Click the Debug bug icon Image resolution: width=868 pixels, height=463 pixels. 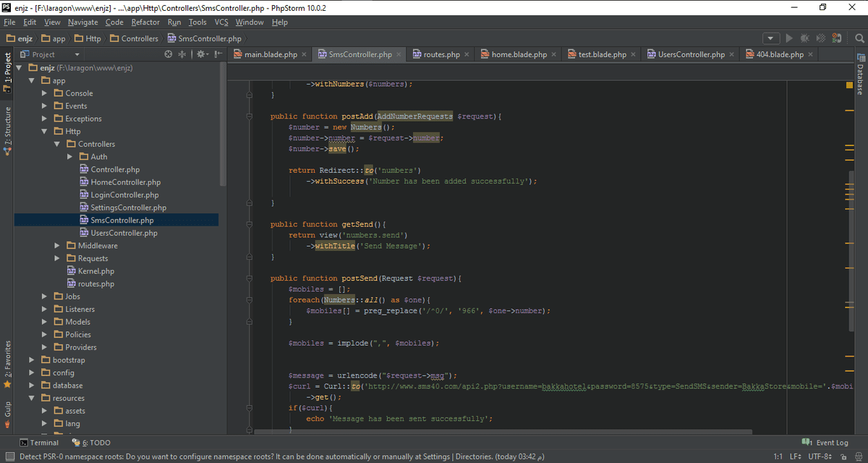coord(805,38)
